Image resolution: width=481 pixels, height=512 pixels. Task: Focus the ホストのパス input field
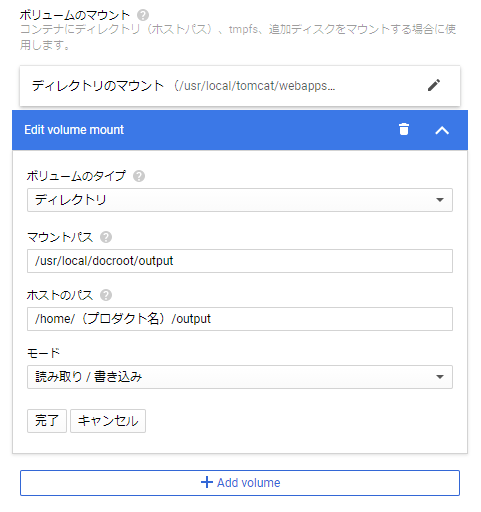pos(240,319)
